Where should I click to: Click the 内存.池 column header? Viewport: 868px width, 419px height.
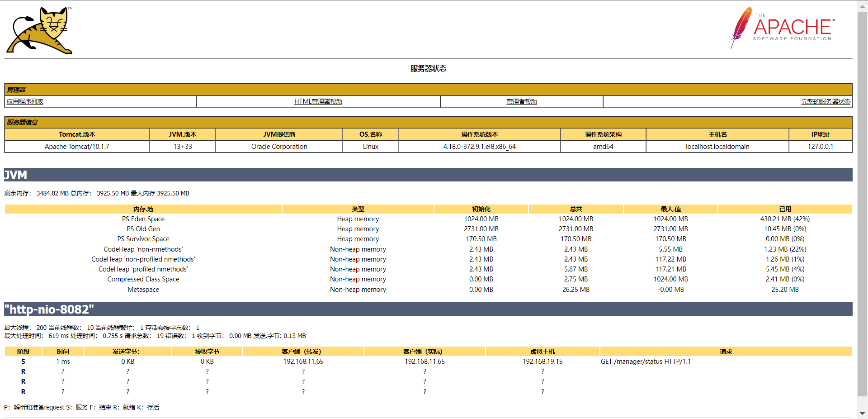(143, 209)
